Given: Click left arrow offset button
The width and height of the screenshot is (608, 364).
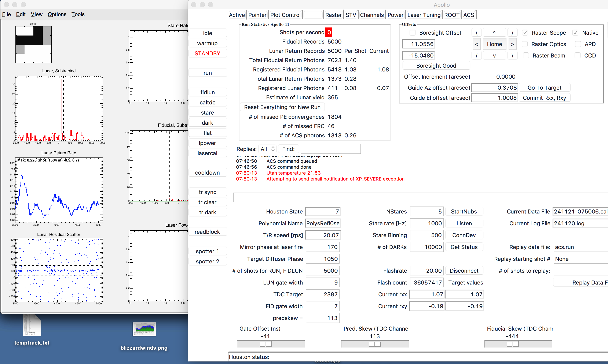Looking at the screenshot, I should click(476, 44).
